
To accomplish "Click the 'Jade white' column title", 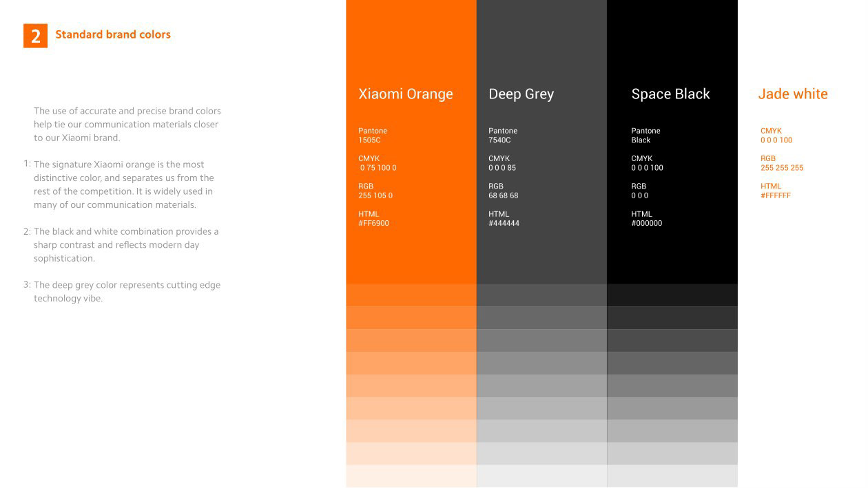I will [793, 94].
